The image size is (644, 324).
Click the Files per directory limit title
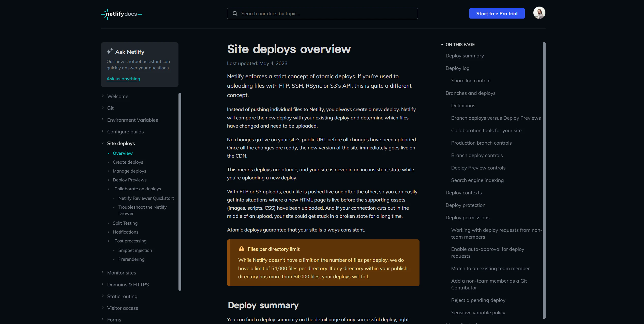[x=274, y=249]
